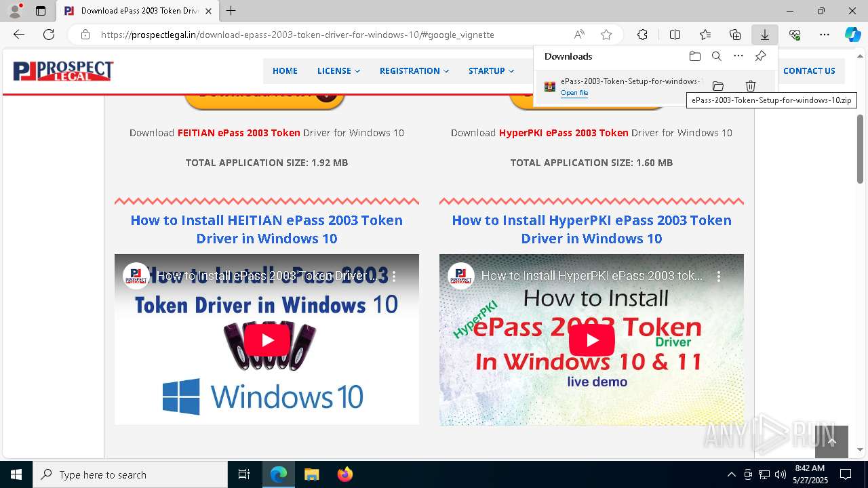Screen dimensions: 868x488
Task: Click Prospect Legal logo
Action: [63, 70]
